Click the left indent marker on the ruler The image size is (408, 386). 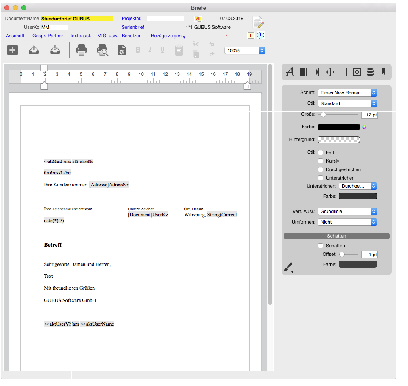tap(44, 86)
